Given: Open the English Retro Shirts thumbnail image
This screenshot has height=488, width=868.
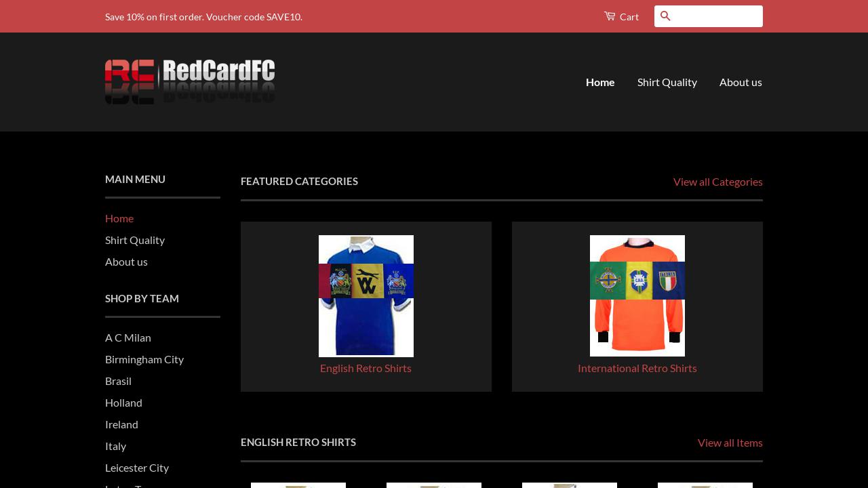Looking at the screenshot, I should pos(366,296).
